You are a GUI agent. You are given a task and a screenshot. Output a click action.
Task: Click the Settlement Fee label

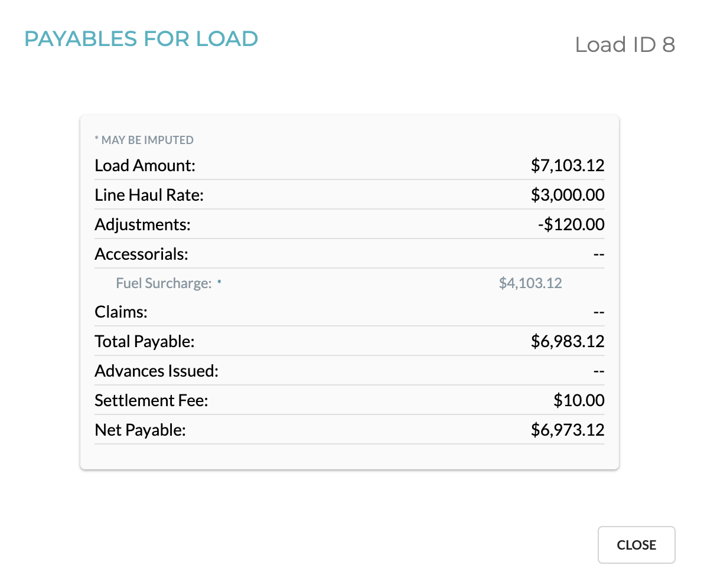(151, 400)
